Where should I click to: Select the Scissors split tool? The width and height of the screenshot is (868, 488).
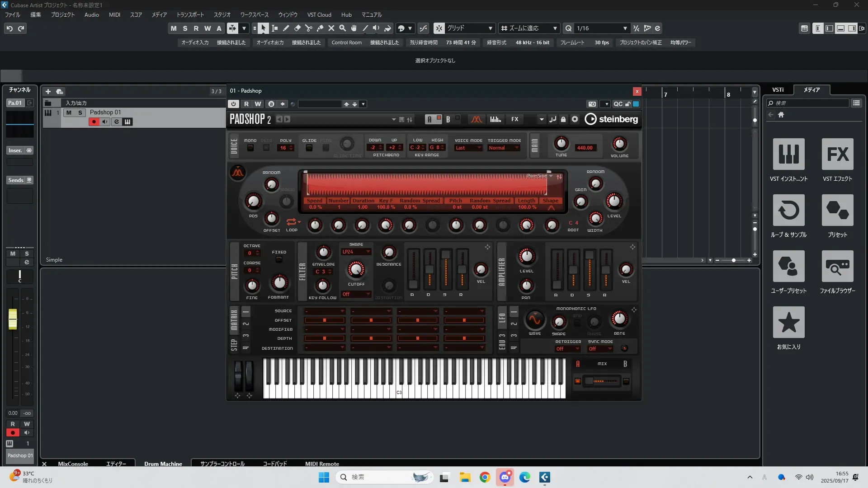click(308, 28)
